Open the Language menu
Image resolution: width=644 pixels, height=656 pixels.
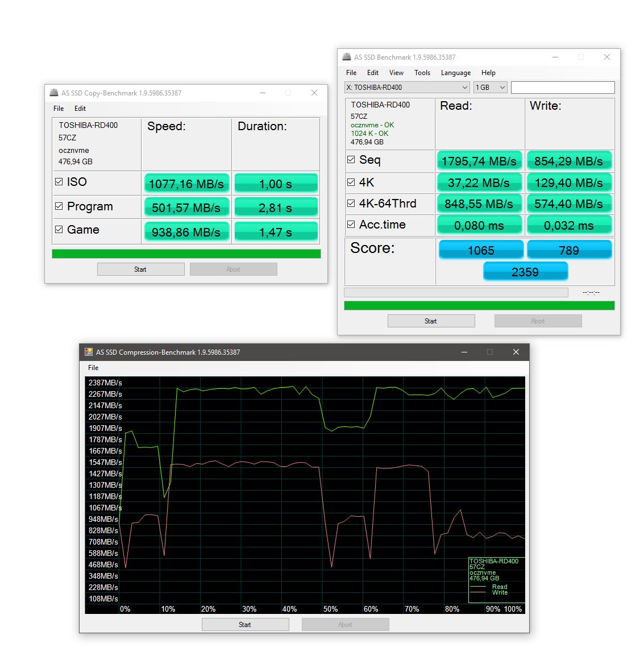coord(456,72)
